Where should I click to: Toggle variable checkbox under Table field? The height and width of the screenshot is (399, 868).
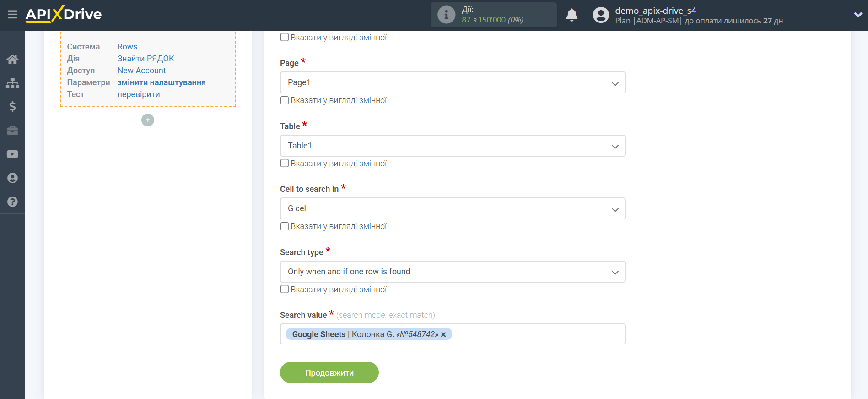tap(285, 164)
